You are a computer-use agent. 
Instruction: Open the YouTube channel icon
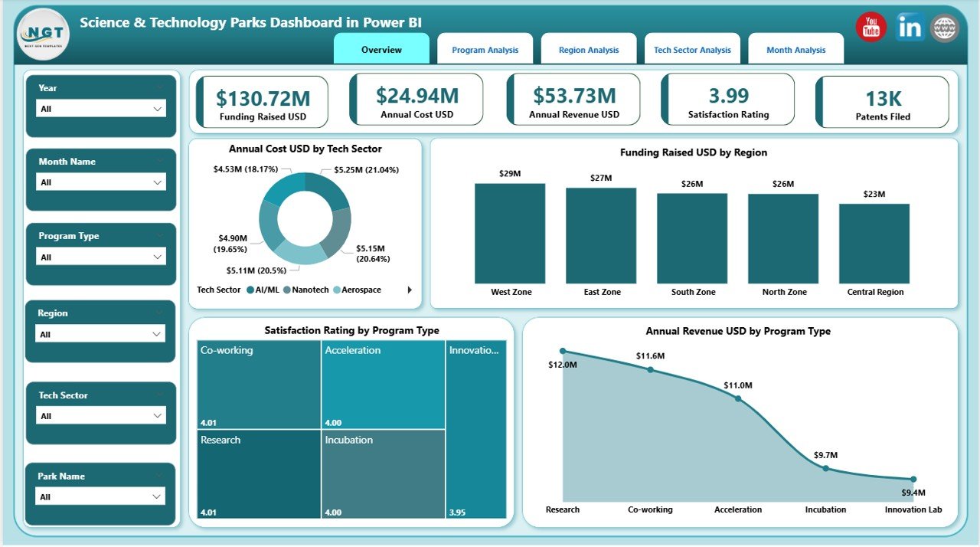pyautogui.click(x=870, y=26)
